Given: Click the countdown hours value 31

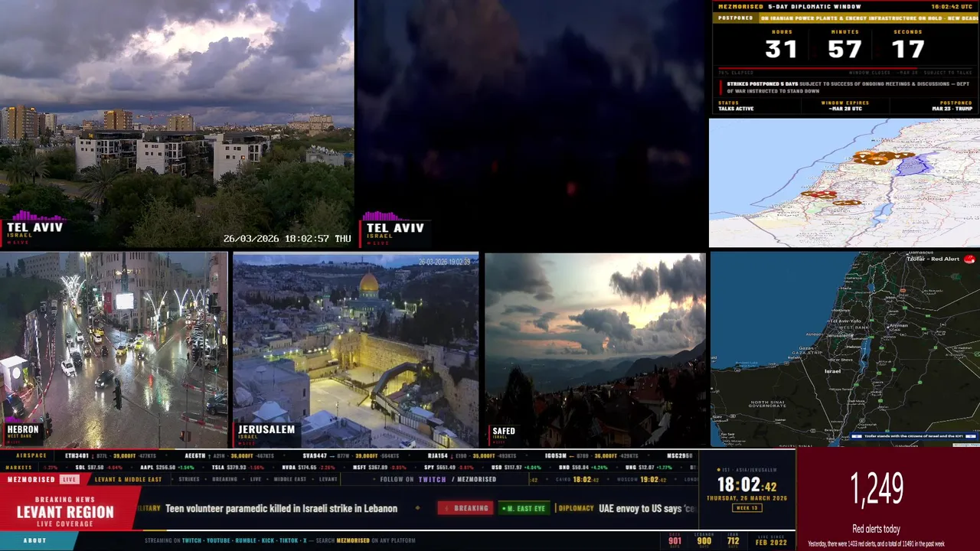Looking at the screenshot, I should (x=782, y=50).
